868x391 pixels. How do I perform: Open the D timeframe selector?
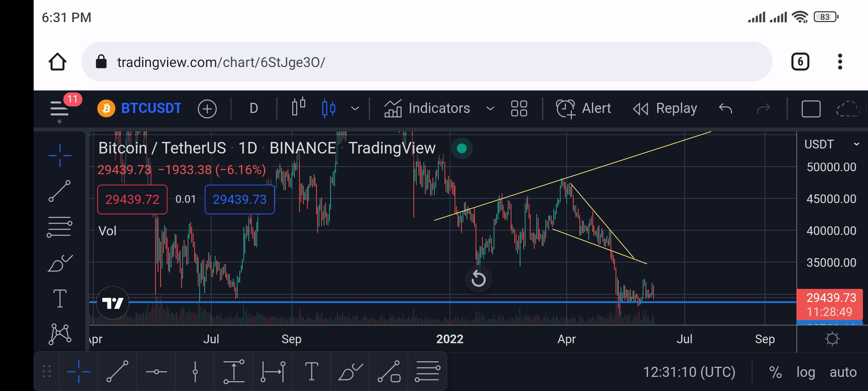click(x=254, y=108)
